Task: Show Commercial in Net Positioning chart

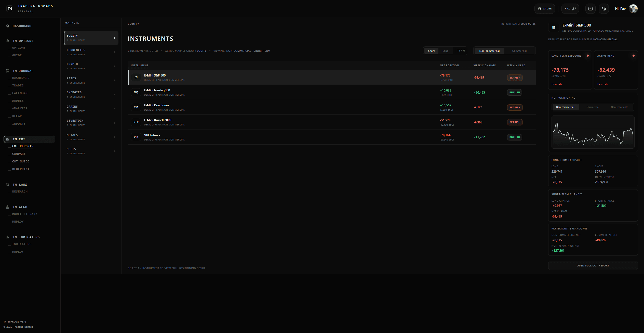Action: tap(593, 107)
